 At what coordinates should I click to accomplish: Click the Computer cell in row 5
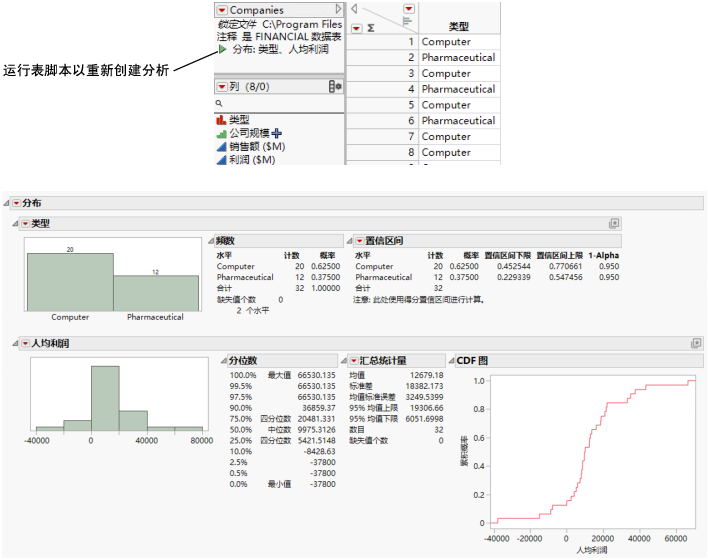pyautogui.click(x=459, y=105)
